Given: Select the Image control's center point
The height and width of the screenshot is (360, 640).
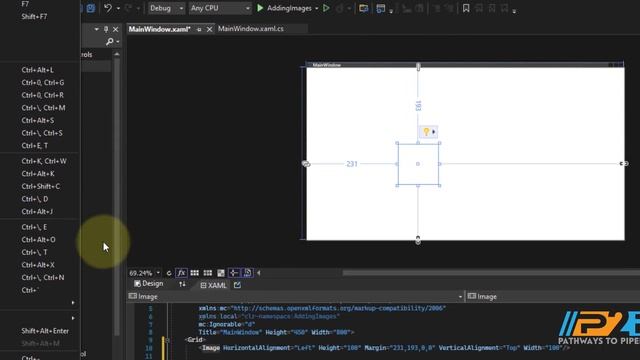Looking at the screenshot, I should (418, 164).
